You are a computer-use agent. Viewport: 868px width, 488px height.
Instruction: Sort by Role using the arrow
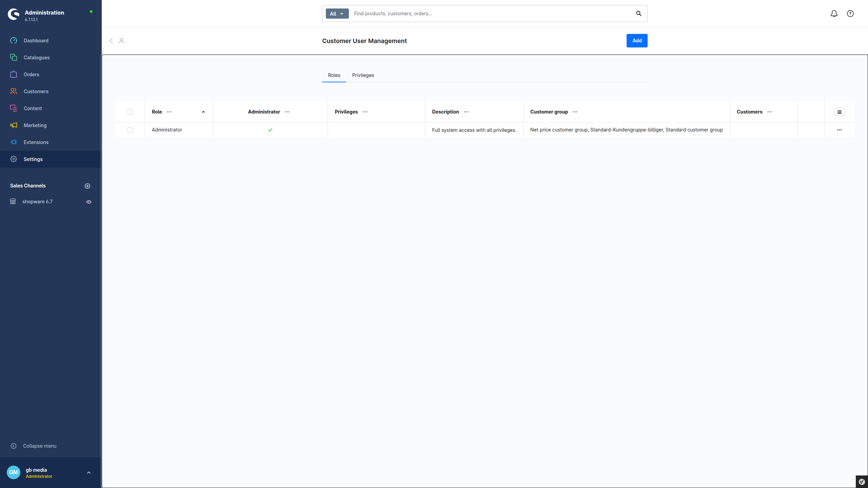tap(203, 112)
